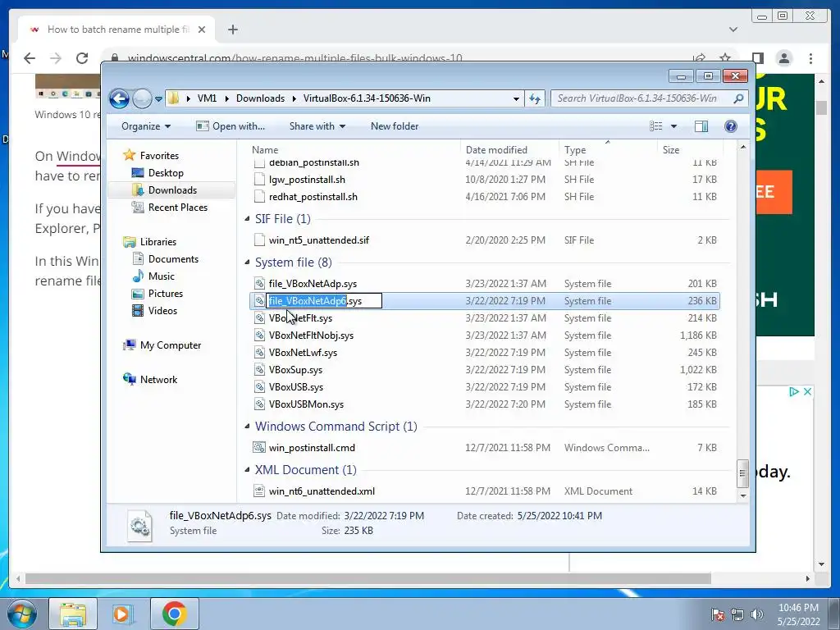Click Chrome's reload page button

click(82, 58)
